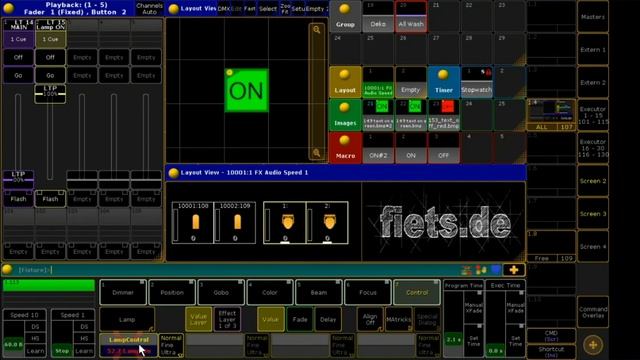Image resolution: width=640 pixels, height=360 pixels.
Task: Select the Dimmer preset type tab
Action: coord(123,292)
